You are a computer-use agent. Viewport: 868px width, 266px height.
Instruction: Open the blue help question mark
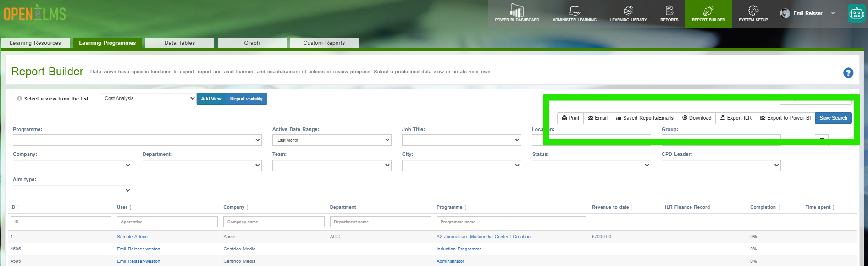[x=848, y=72]
